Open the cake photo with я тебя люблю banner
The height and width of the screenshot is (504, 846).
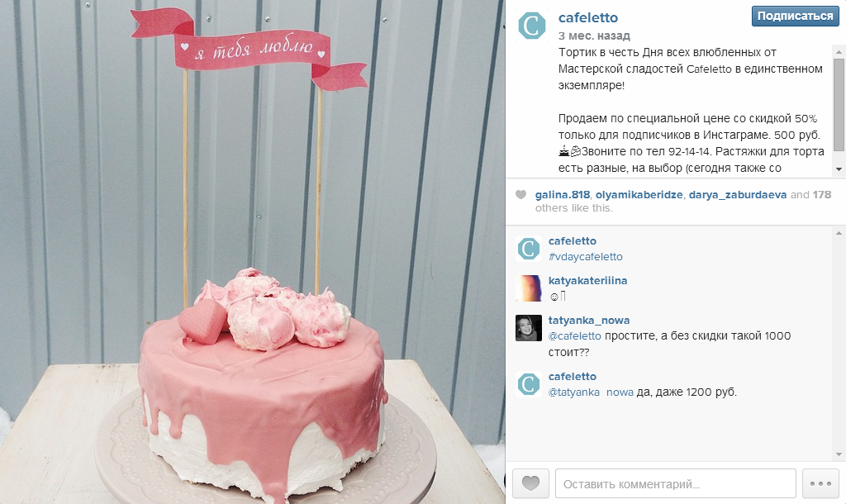pyautogui.click(x=253, y=252)
